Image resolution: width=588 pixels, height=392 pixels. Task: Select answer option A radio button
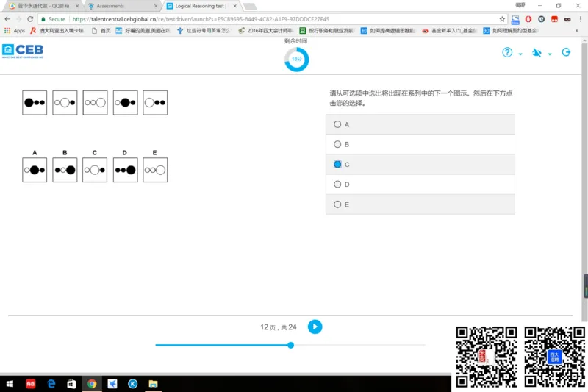tap(337, 124)
